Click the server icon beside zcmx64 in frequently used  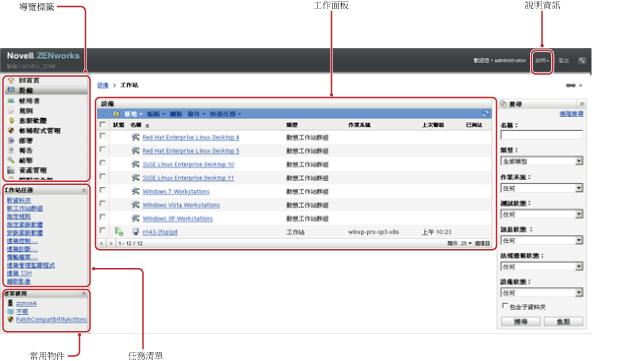[11, 303]
